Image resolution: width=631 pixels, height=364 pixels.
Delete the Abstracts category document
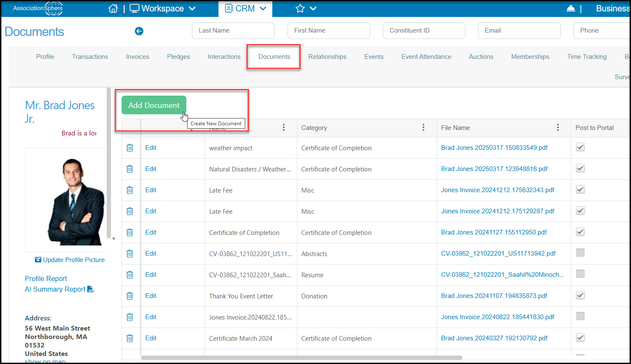coord(130,254)
